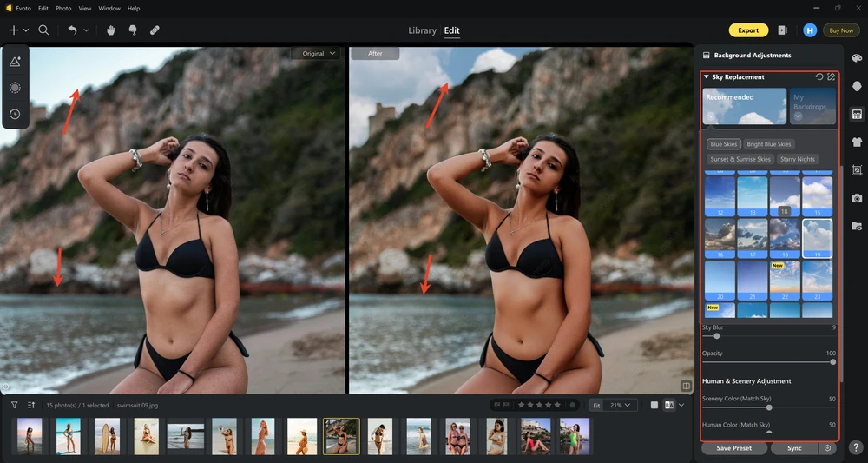Open sync settings gear icon beside Sync
The image size is (868, 463).
coord(828,448)
